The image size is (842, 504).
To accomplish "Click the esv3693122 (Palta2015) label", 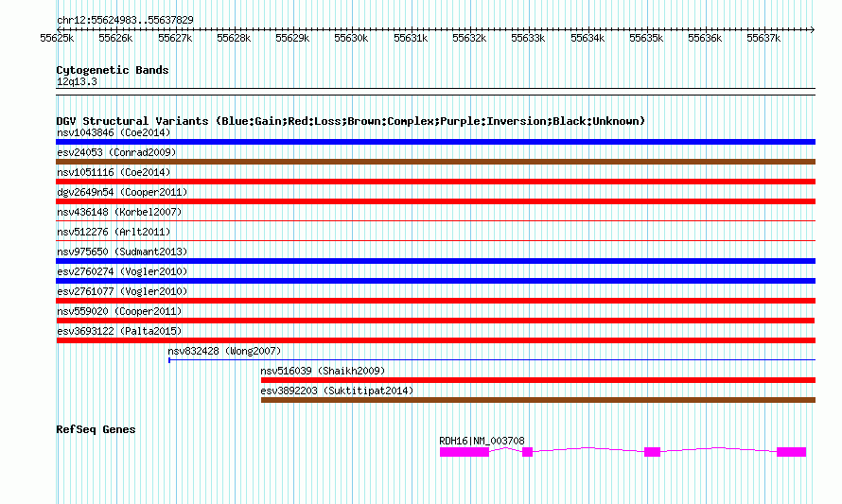I will pos(119,331).
